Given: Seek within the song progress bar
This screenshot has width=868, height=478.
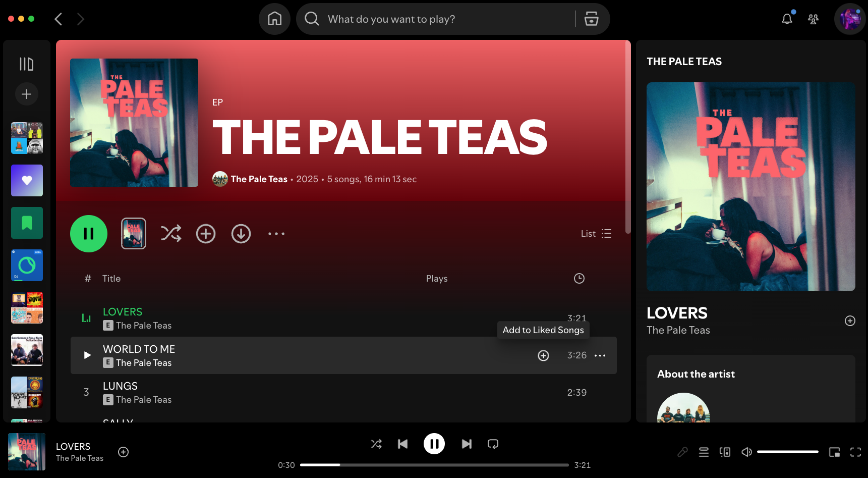Looking at the screenshot, I should 434,465.
